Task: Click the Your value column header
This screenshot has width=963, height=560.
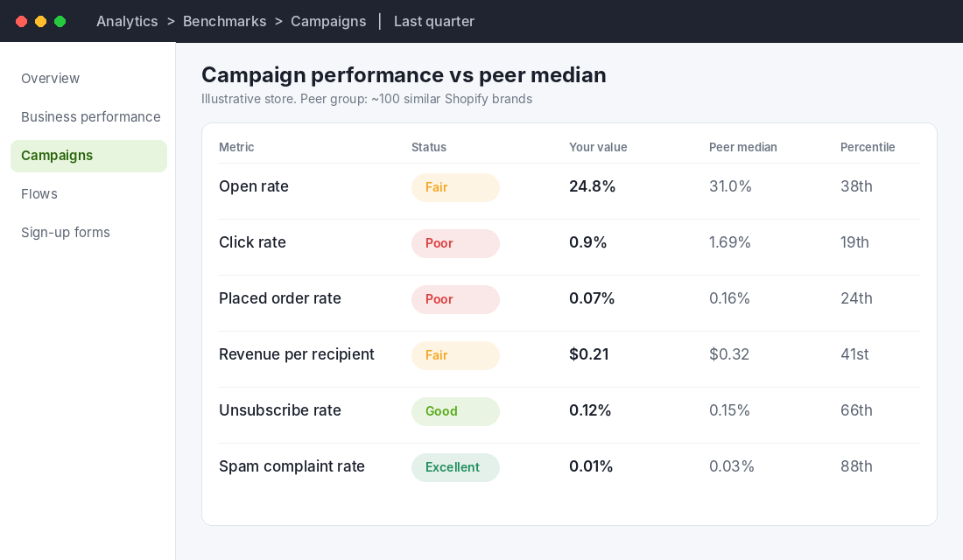Action: pos(598,147)
